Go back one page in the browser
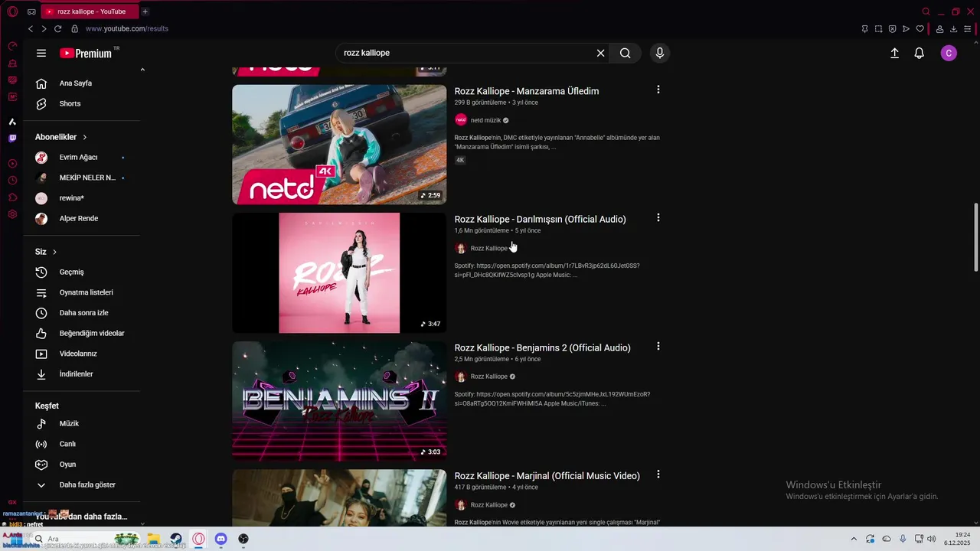 click(x=31, y=28)
